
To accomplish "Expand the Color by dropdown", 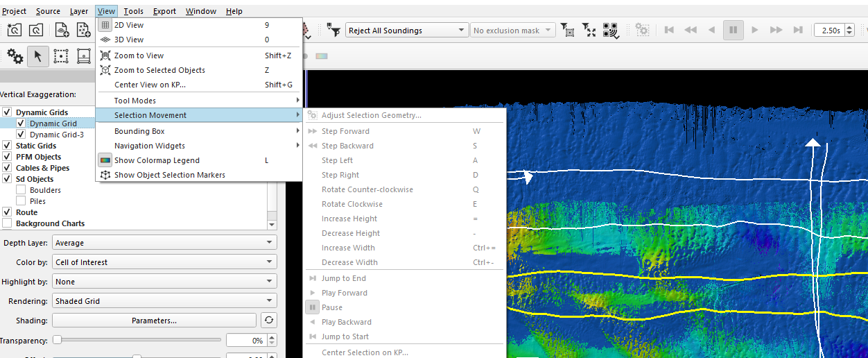I will 164,262.
